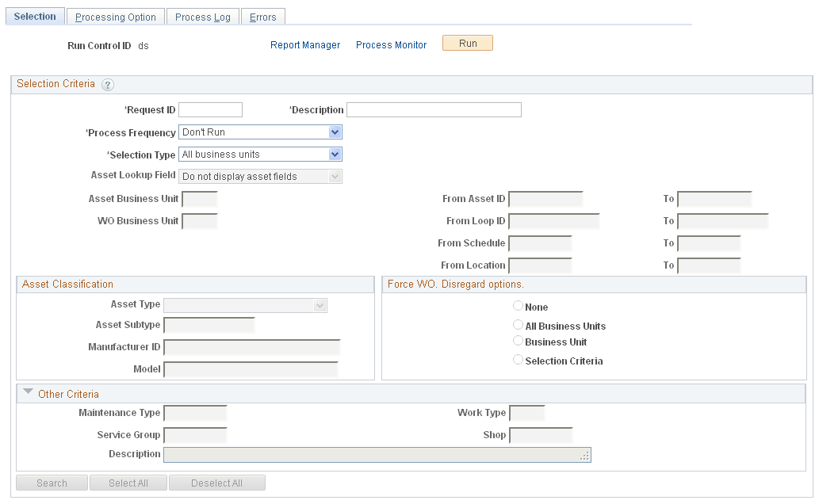Image resolution: width=819 pixels, height=504 pixels.
Task: Click the Search button
Action: [x=51, y=483]
